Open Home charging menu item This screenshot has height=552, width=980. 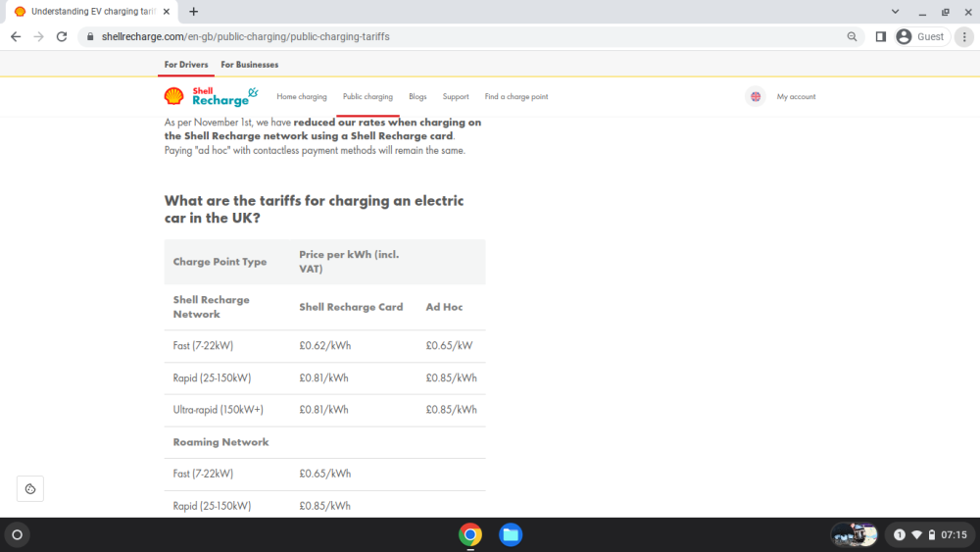click(x=302, y=97)
